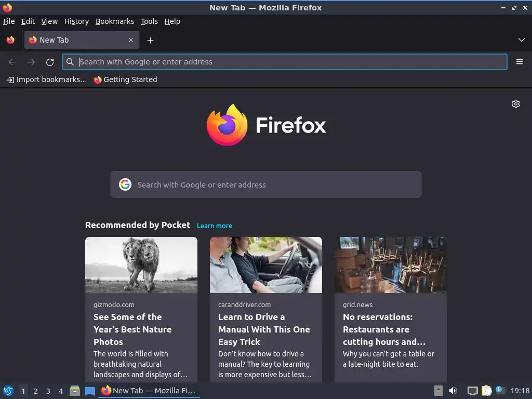Screen dimensions: 532x399
Task: Open the volume speaker tray icon
Action: click(453, 391)
